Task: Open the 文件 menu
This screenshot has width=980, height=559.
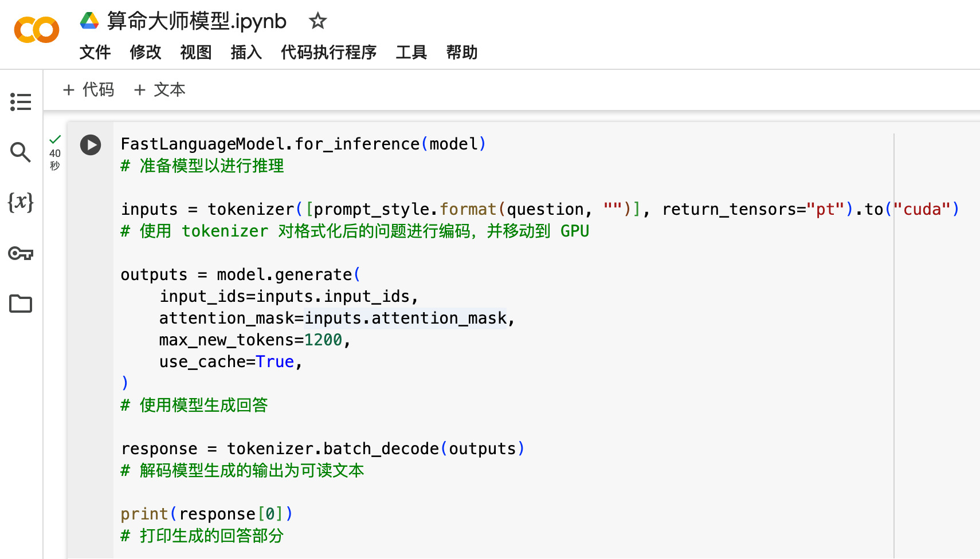Action: pyautogui.click(x=95, y=52)
